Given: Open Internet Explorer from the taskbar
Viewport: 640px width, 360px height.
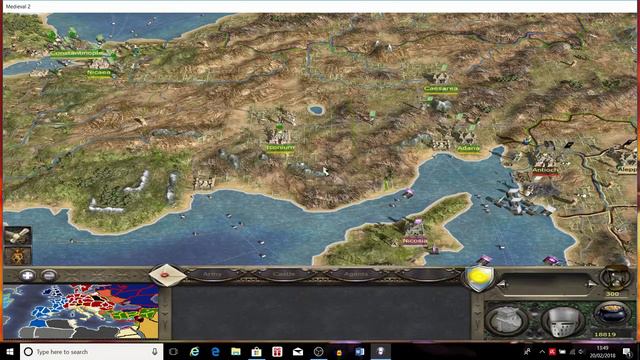Looking at the screenshot, I should click(194, 351).
